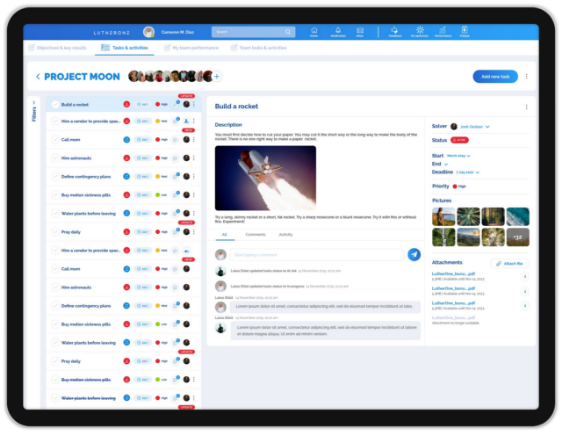Open the Inbox envelope icon
562x434 pixels.
[x=360, y=31]
